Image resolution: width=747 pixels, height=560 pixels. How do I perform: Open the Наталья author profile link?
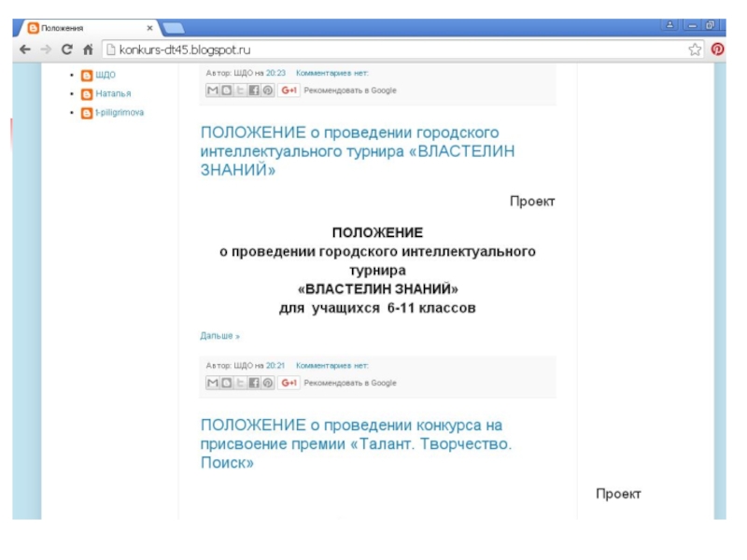113,93
